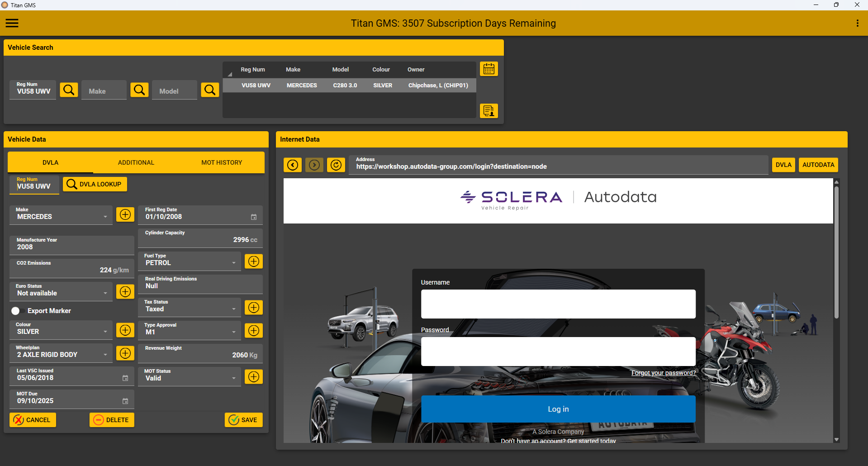The width and height of the screenshot is (868, 466).
Task: Click the DVLA LOOKUP button
Action: pos(95,184)
